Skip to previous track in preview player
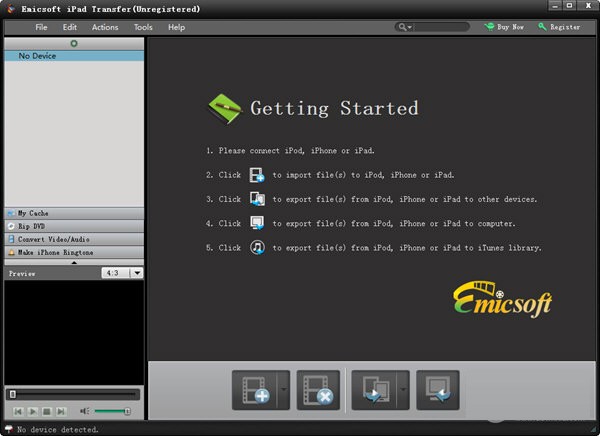Screen dimensions: 600x436 pos(18,411)
